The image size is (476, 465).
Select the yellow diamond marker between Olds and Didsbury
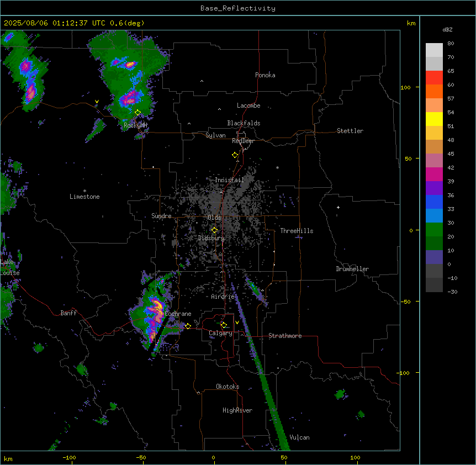(215, 230)
